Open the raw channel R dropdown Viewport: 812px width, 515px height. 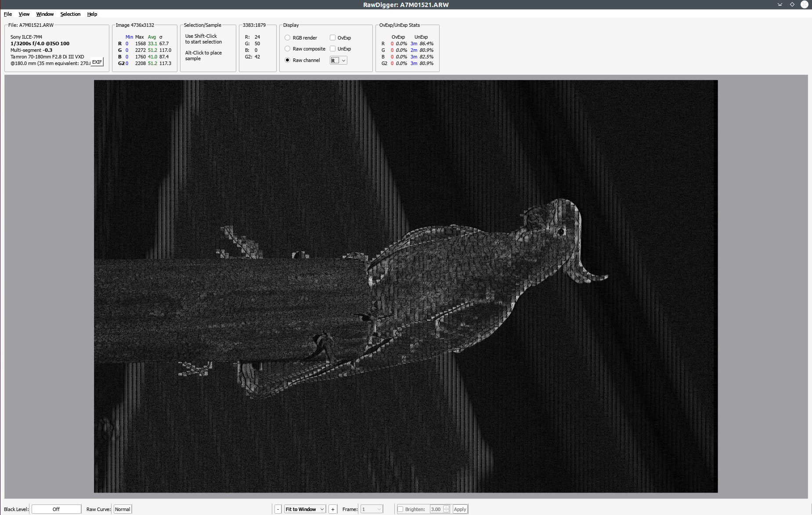(339, 60)
